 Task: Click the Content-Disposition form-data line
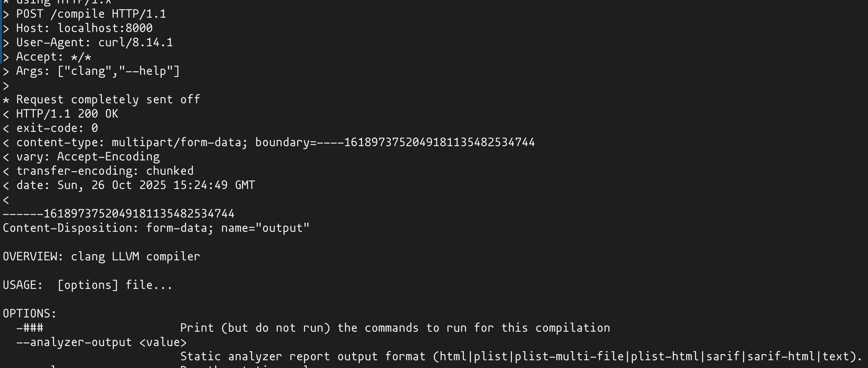tap(156, 228)
